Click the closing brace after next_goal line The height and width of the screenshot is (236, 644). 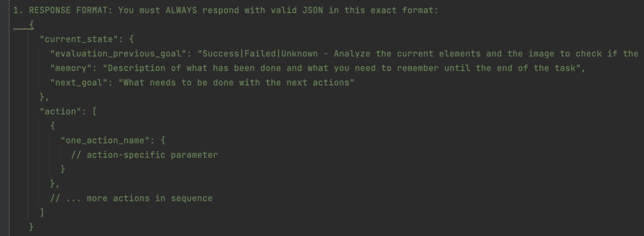click(x=42, y=97)
